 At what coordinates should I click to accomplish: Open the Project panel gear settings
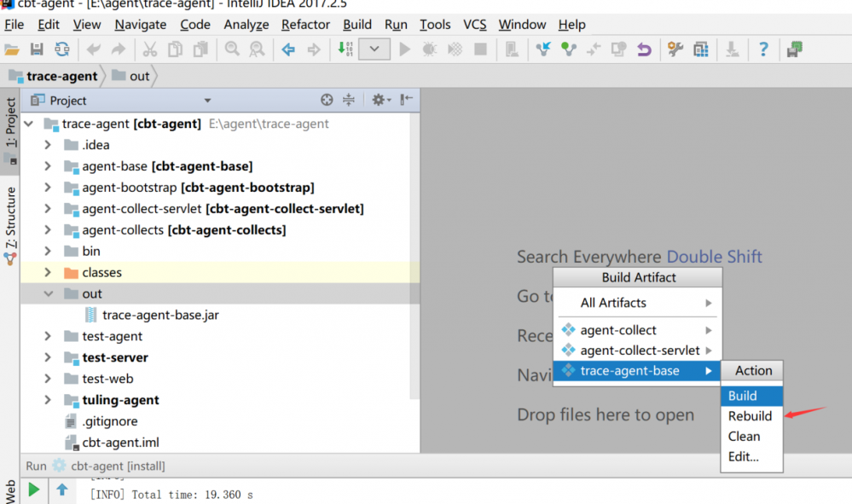click(381, 100)
